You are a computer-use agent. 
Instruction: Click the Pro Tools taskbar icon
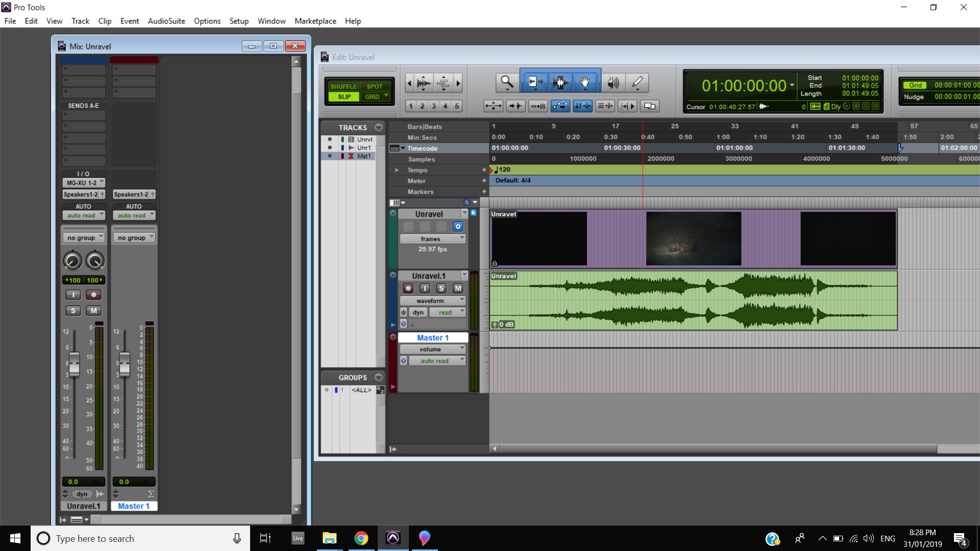(393, 538)
